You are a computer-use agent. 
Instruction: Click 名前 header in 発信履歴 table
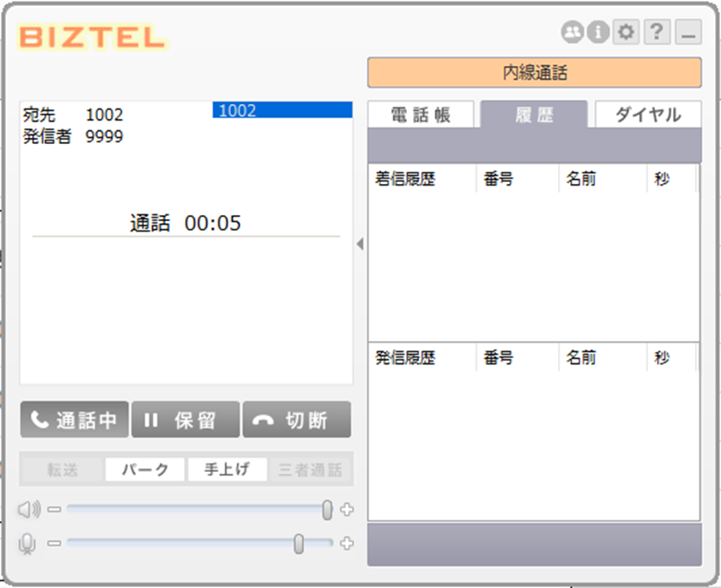603,357
